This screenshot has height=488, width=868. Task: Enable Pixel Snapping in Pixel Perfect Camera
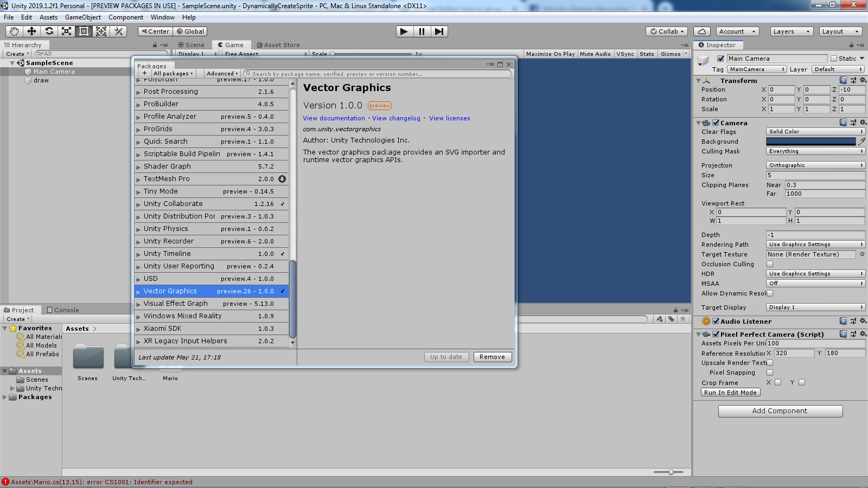769,373
